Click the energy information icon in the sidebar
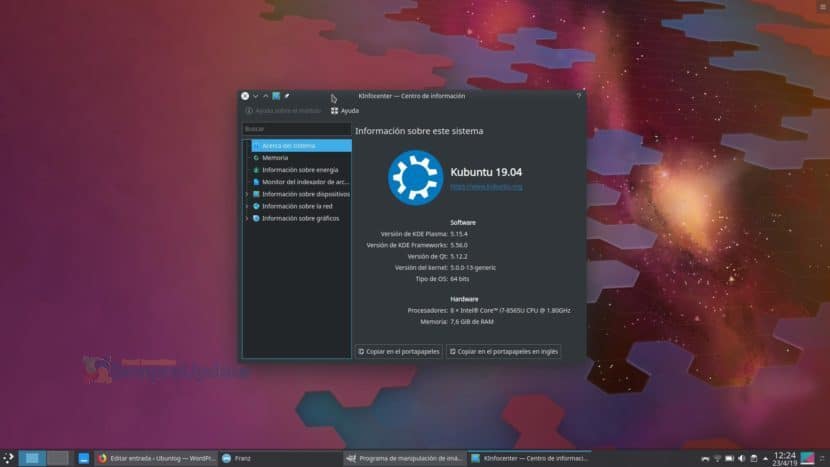Screen dimensions: 830x467 pyautogui.click(x=256, y=170)
